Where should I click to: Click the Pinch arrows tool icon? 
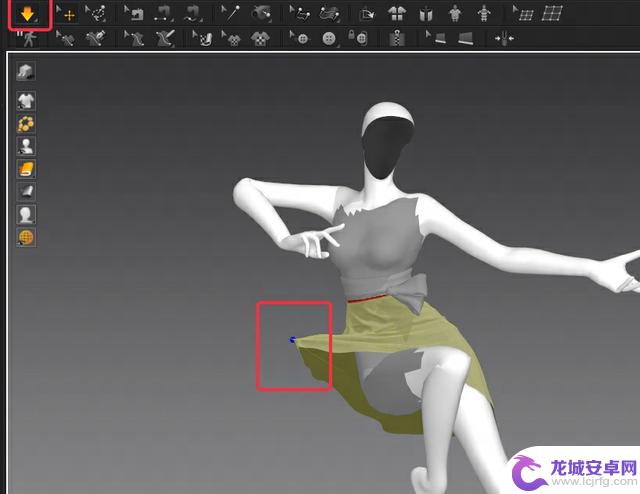pyautogui.click(x=504, y=38)
